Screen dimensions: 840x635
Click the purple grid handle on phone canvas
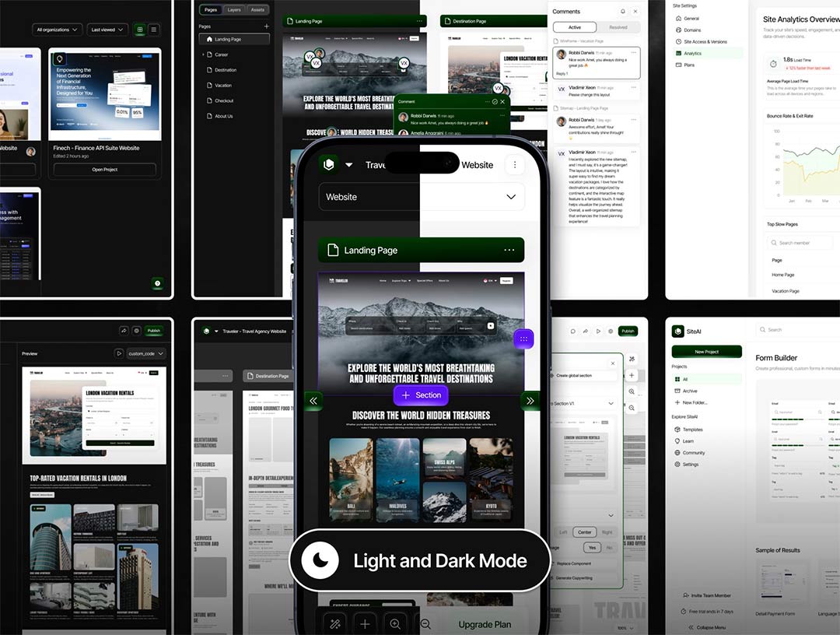point(523,339)
